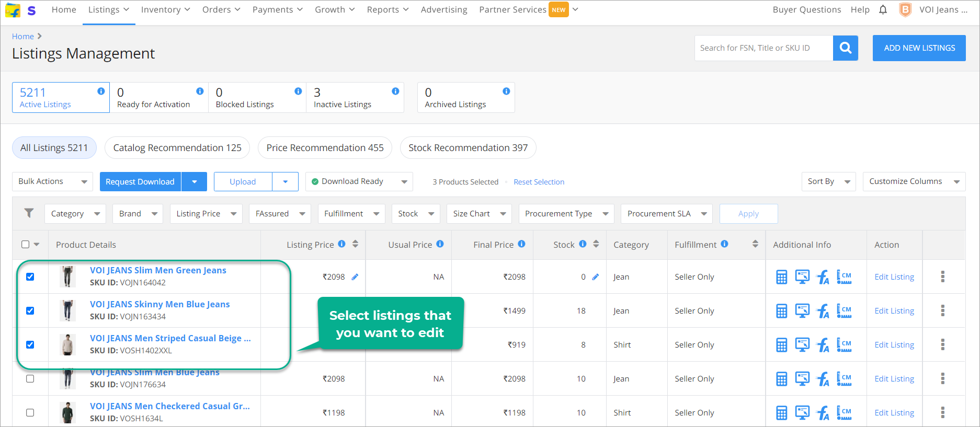Select the Inactive Listings card

[x=355, y=97]
